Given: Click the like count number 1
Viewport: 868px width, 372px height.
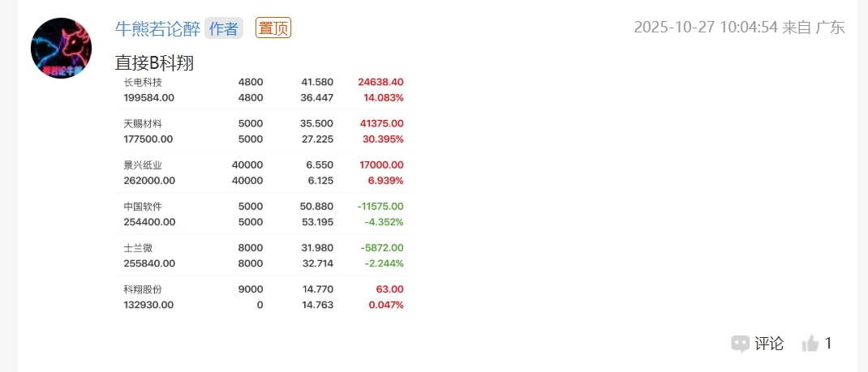Looking at the screenshot, I should 828,344.
